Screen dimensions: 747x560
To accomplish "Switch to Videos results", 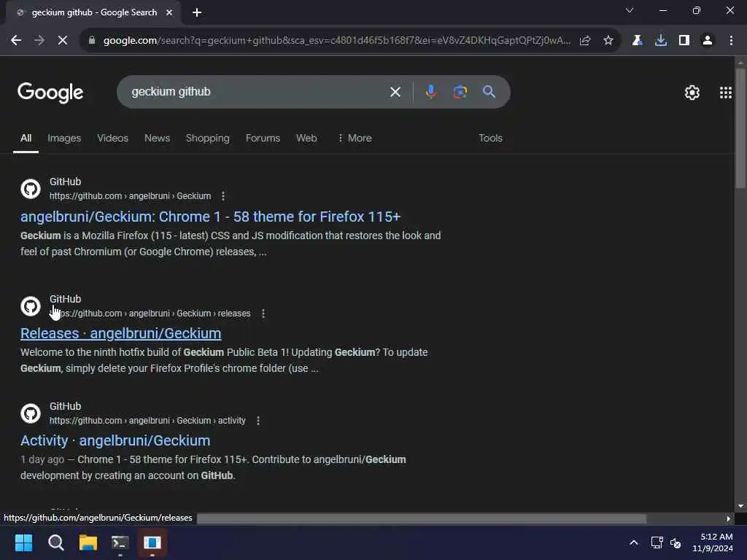I will click(113, 138).
